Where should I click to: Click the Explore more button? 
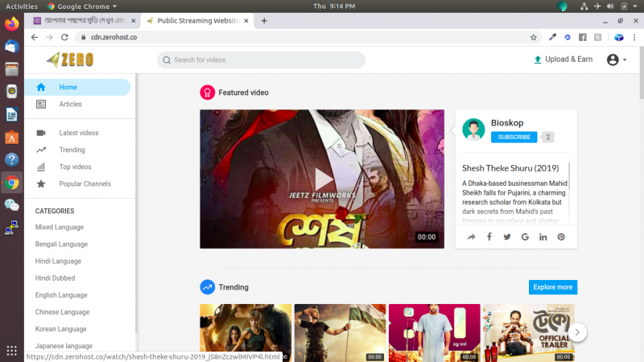pyautogui.click(x=553, y=287)
